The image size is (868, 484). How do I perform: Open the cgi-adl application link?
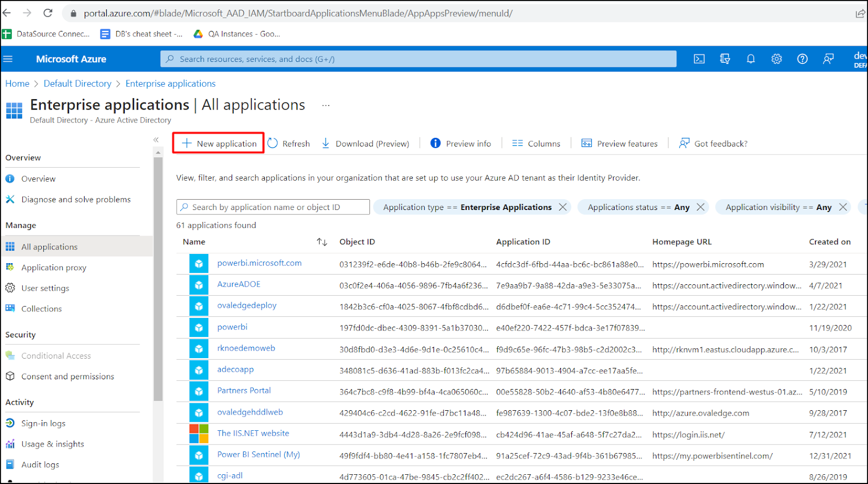230,476
